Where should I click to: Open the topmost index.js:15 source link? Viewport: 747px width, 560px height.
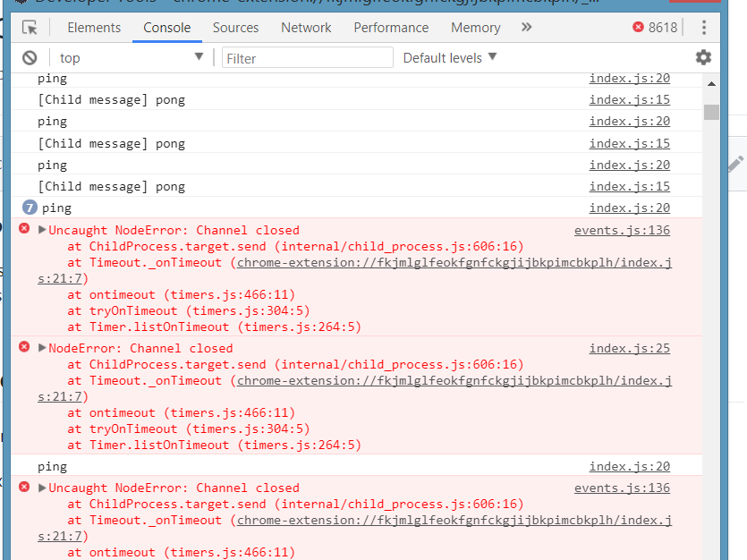click(629, 100)
